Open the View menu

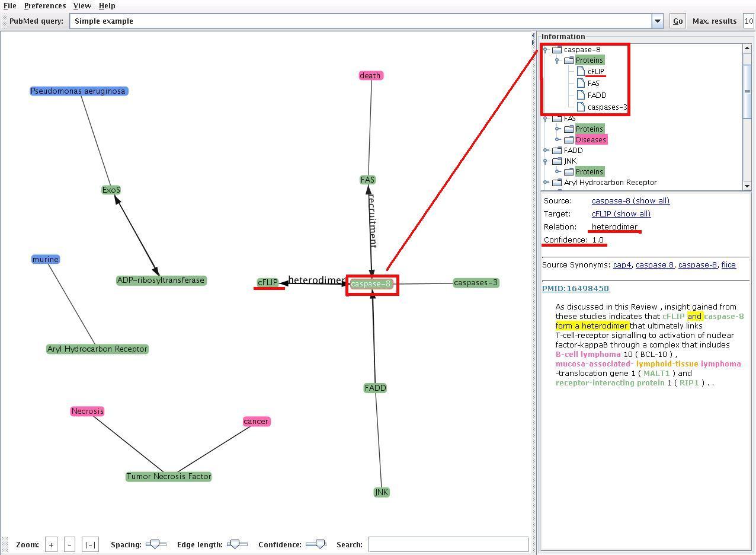(x=82, y=6)
